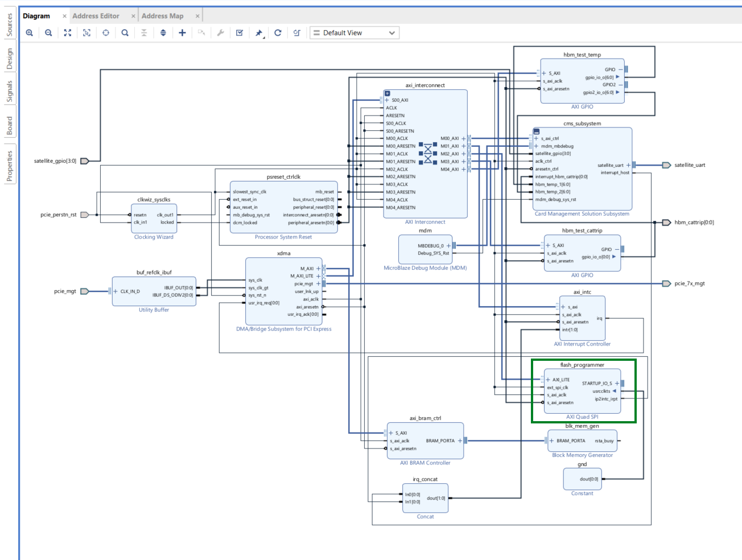Toggle the pin diagram icon
742x560 pixels.
[x=258, y=32]
